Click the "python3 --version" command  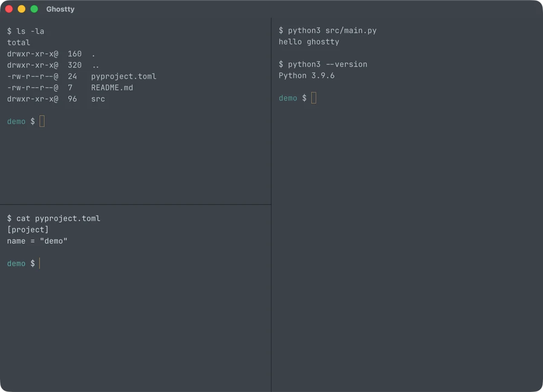pos(323,64)
